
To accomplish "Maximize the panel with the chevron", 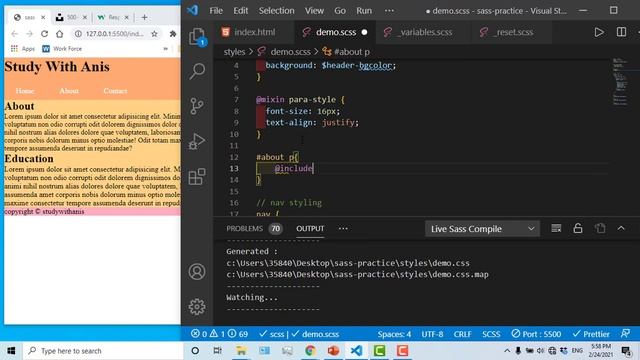I will coord(621,229).
